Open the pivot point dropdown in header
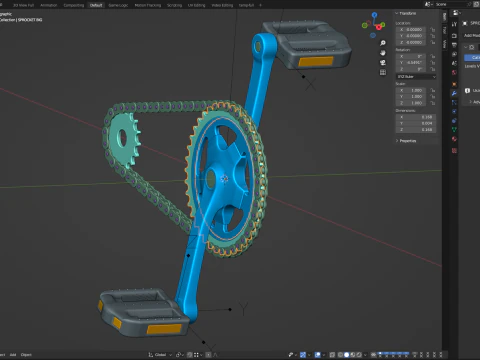Image resolution: width=480 pixels, height=360 pixels. pyautogui.click(x=180, y=355)
